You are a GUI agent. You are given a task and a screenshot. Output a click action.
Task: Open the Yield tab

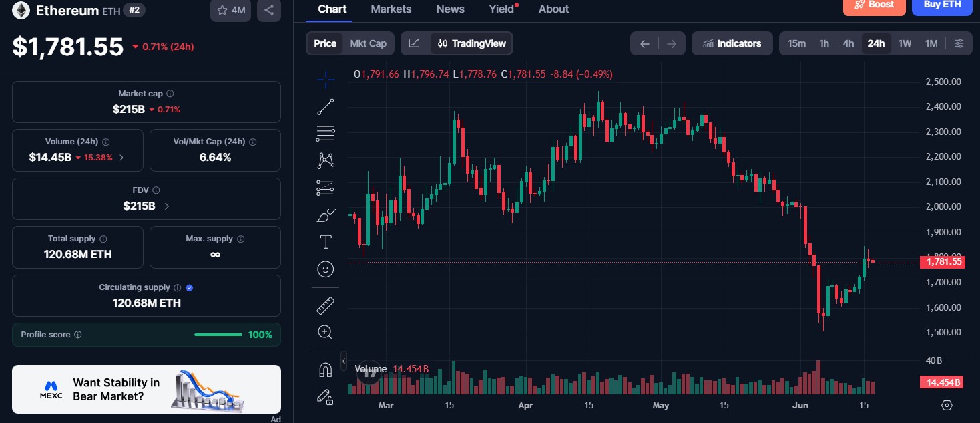pos(502,9)
